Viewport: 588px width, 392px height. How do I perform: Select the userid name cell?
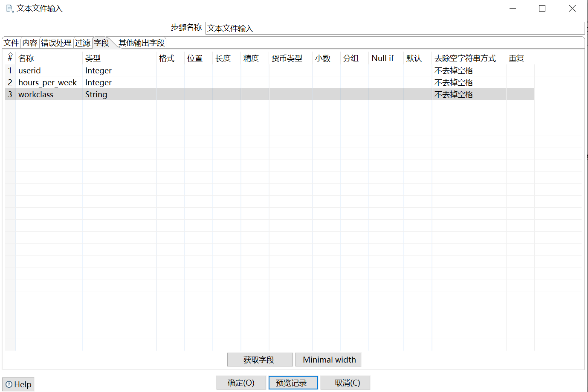coord(49,70)
